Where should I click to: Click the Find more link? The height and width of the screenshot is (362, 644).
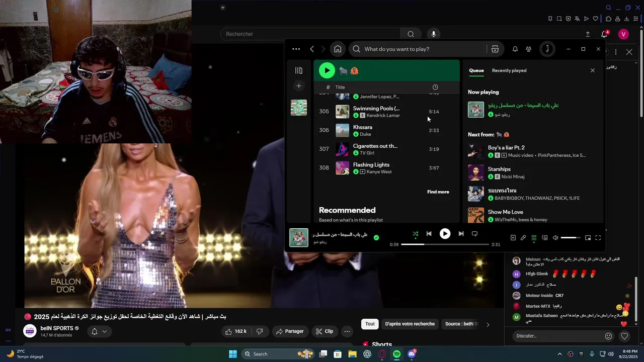(x=438, y=192)
